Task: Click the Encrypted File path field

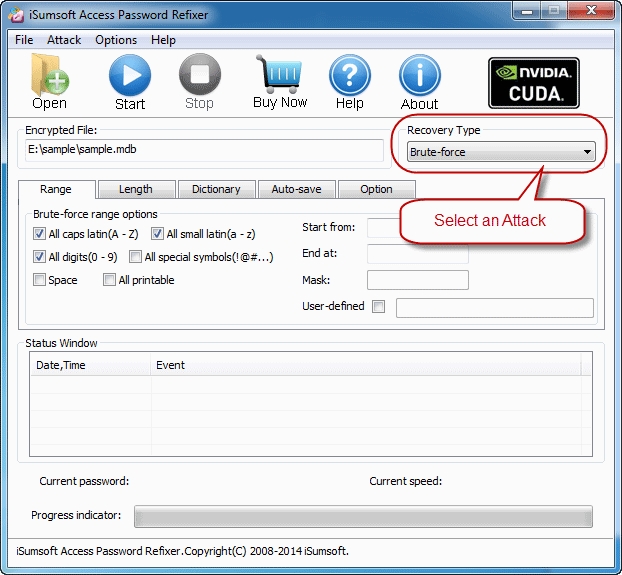Action: tap(204, 150)
